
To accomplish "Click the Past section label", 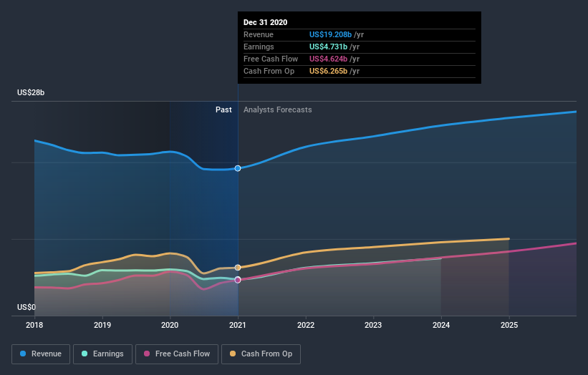I will 223,109.
